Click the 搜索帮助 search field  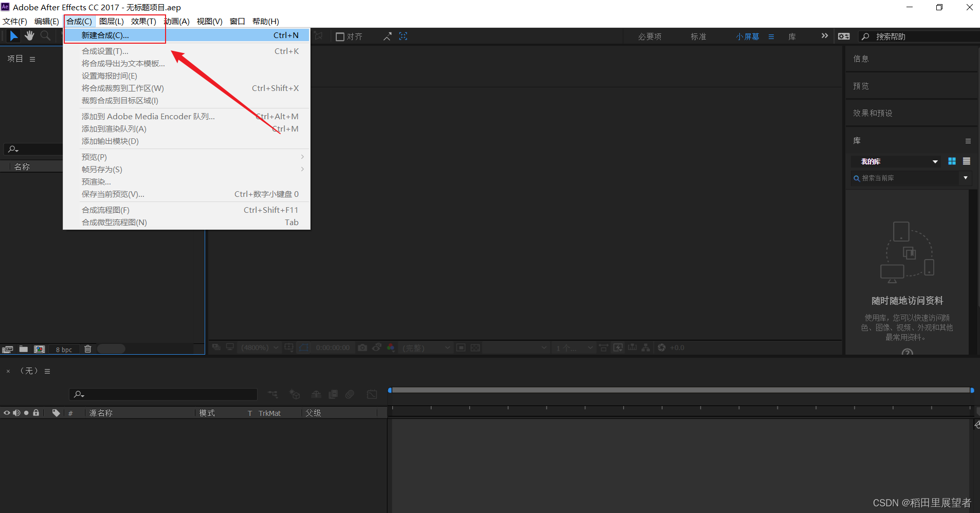coord(920,36)
